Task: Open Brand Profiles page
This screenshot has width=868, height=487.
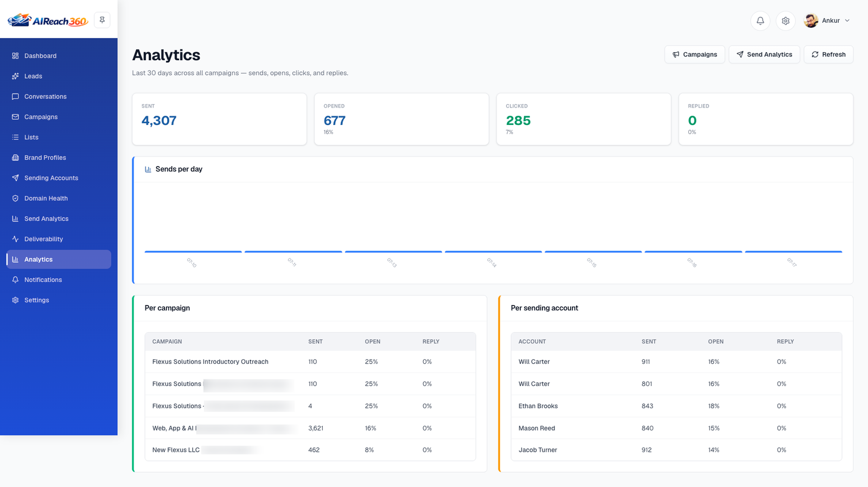Action: tap(59, 157)
